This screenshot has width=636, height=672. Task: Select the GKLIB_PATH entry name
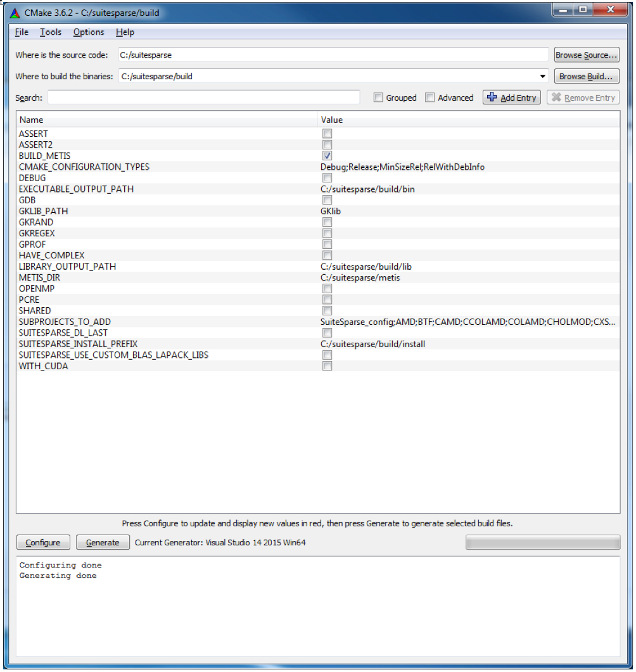[44, 212]
